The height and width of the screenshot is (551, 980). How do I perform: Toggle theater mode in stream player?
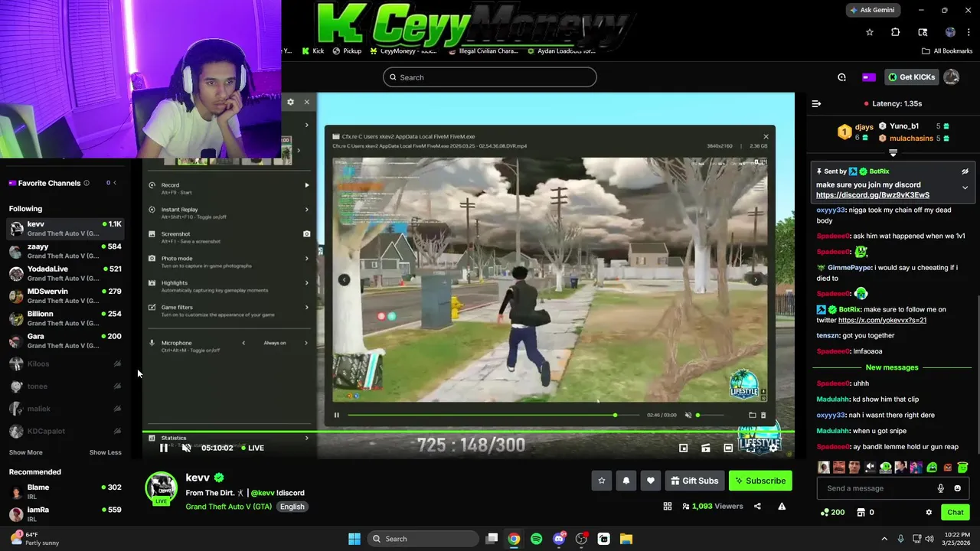tap(728, 448)
